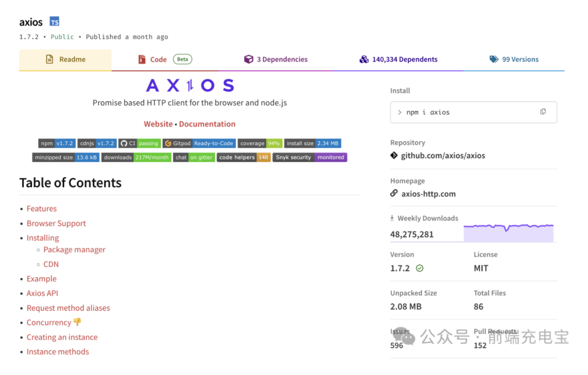
Task: Select the 2.08 MB unpacked size value
Action: 406,306
